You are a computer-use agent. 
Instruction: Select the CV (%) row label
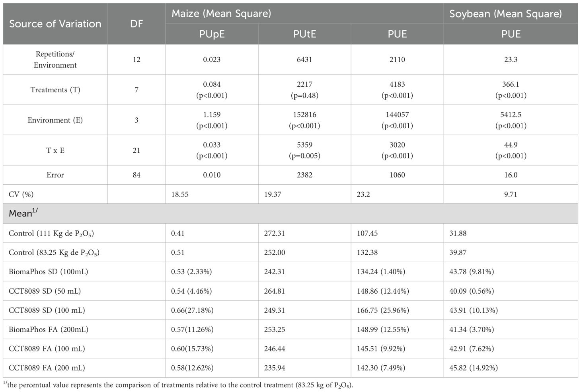(21, 194)
